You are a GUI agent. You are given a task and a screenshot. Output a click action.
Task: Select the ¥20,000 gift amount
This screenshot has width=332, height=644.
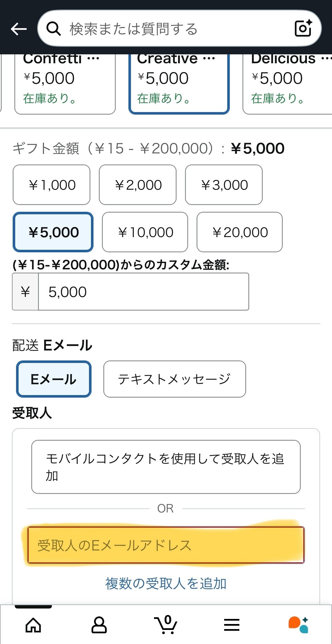click(x=239, y=232)
